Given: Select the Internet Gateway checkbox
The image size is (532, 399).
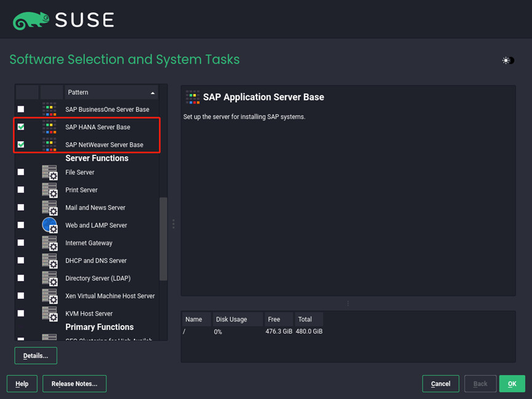Looking at the screenshot, I should click(21, 243).
